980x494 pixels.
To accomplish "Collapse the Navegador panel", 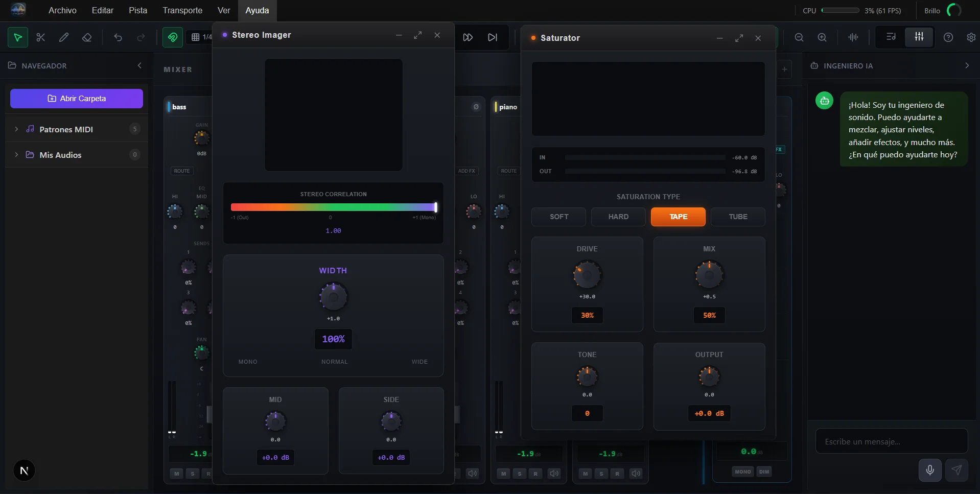I will (139, 65).
